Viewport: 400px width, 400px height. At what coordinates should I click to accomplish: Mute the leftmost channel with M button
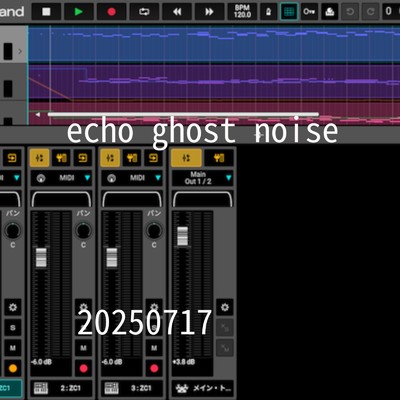[x=13, y=348]
